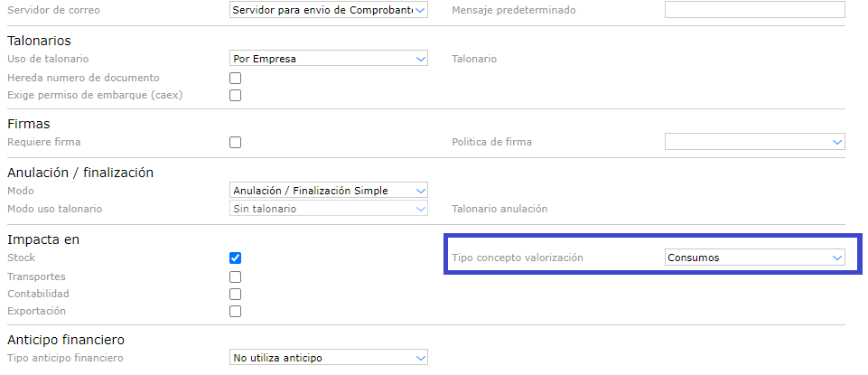868x375 pixels.
Task: Open the Politica de firma dropdown
Action: (754, 142)
